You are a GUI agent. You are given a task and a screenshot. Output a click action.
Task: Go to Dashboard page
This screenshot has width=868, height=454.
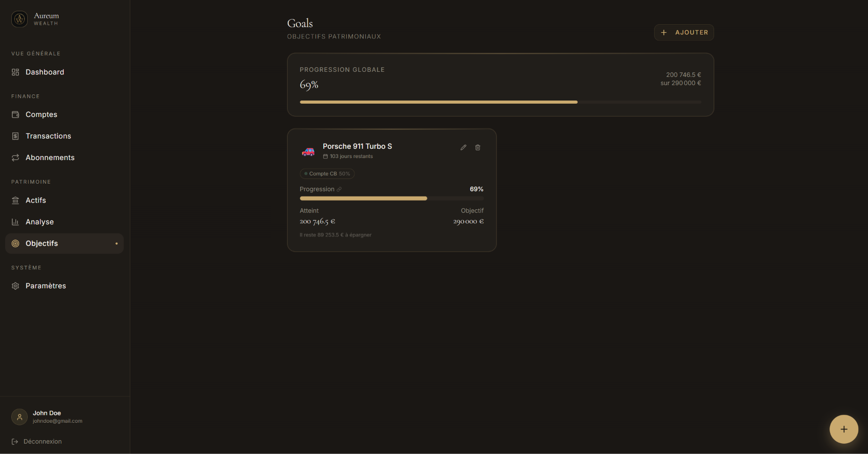pyautogui.click(x=65, y=72)
